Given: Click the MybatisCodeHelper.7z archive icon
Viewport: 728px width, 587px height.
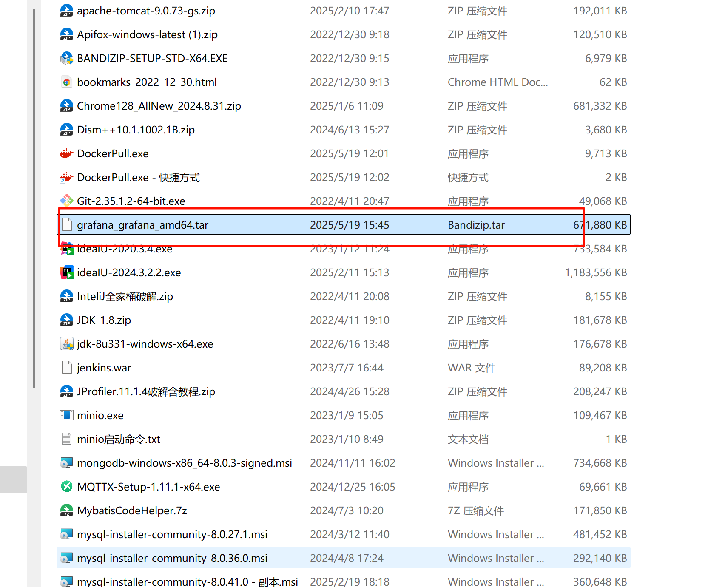Looking at the screenshot, I should point(67,510).
